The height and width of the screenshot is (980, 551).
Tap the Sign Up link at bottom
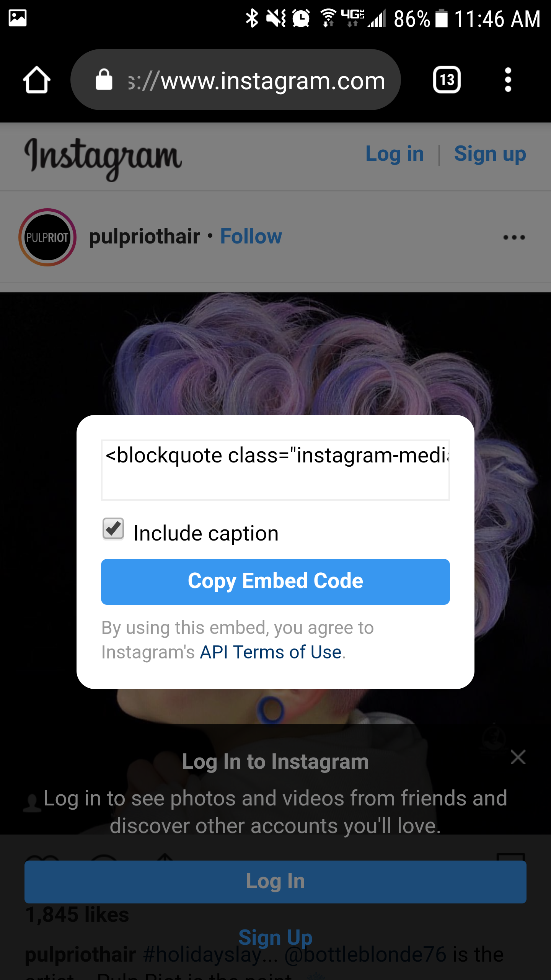click(275, 938)
